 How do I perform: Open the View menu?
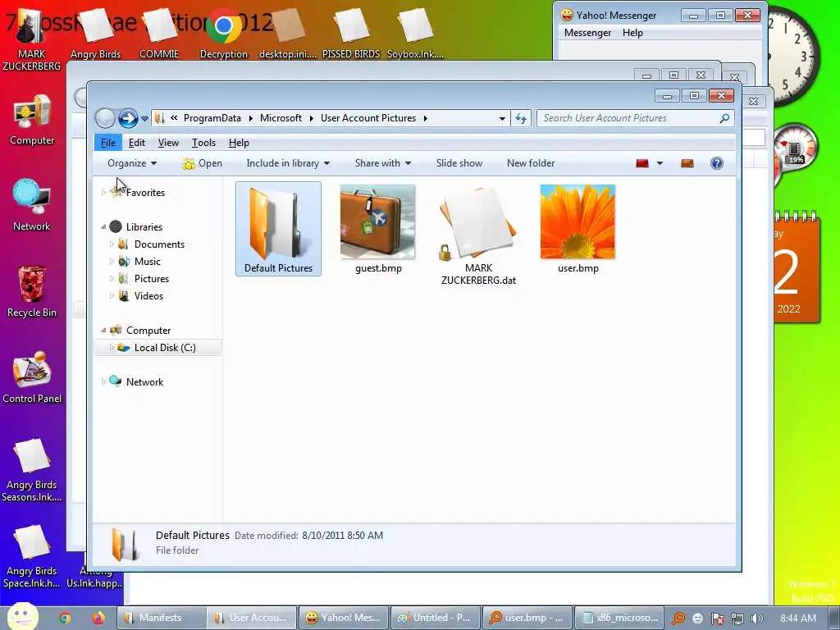pyautogui.click(x=168, y=143)
